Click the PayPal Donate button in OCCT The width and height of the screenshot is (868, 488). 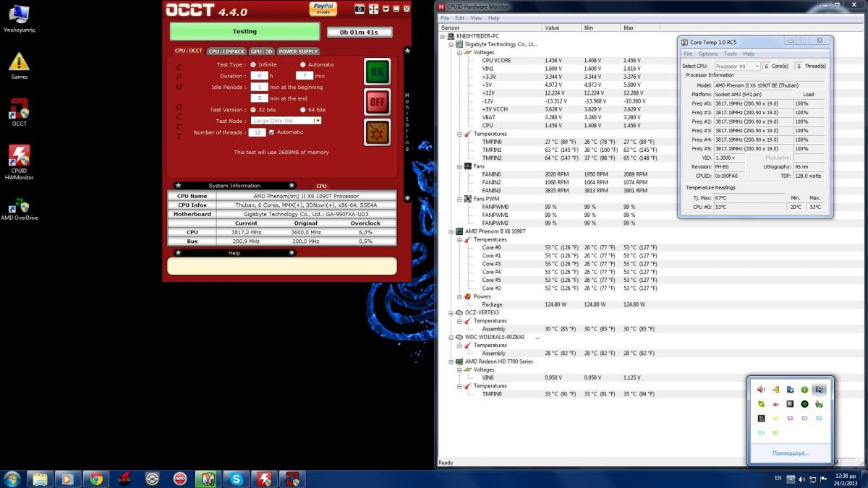pos(323,9)
